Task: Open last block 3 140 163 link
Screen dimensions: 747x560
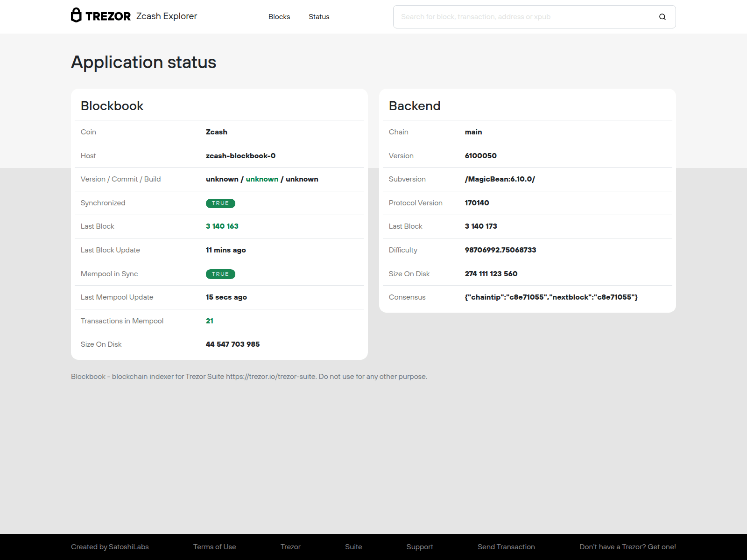Action: pos(222,226)
